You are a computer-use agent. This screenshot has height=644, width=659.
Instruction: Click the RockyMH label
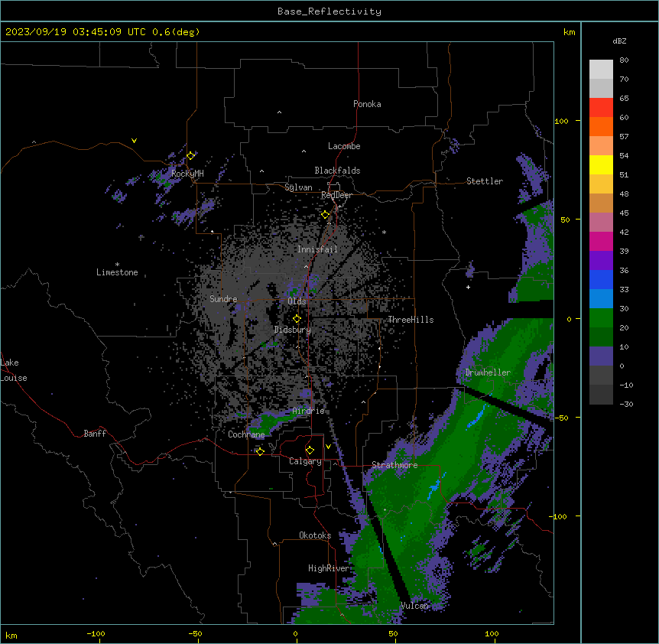(x=187, y=174)
